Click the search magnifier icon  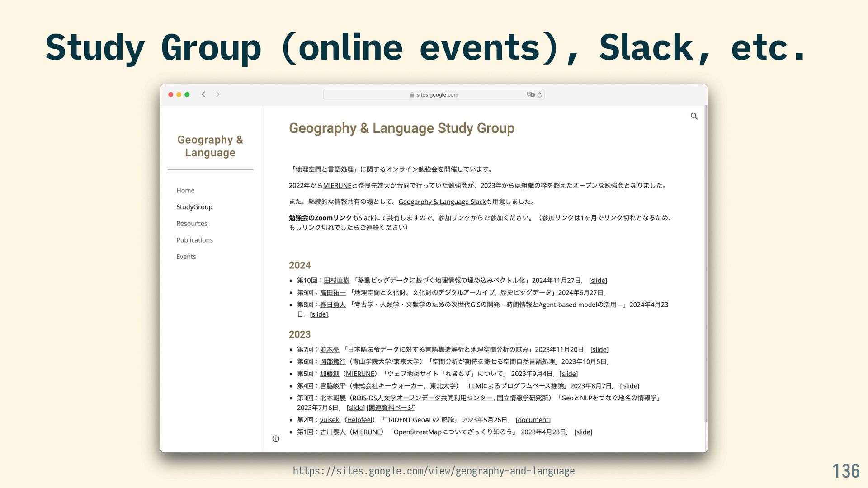click(694, 116)
